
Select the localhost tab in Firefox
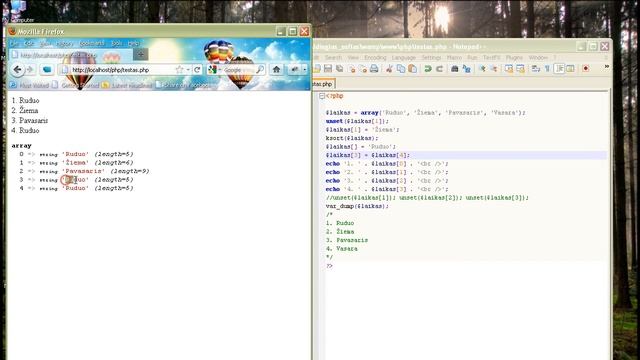(70, 54)
